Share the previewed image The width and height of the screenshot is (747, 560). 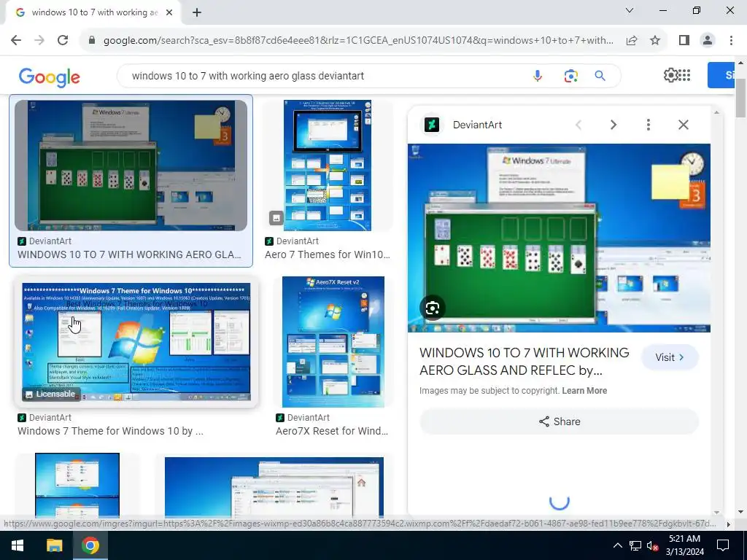pyautogui.click(x=559, y=421)
